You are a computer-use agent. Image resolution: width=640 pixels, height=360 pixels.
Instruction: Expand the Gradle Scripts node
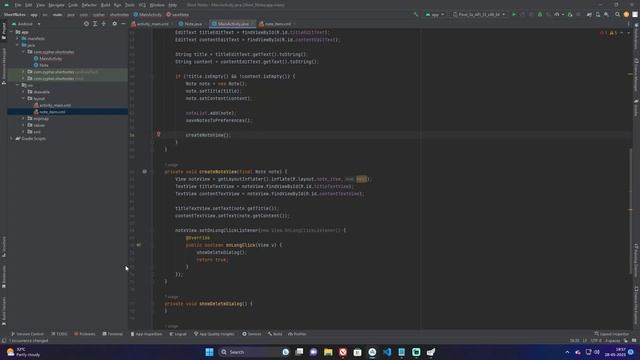(12, 138)
